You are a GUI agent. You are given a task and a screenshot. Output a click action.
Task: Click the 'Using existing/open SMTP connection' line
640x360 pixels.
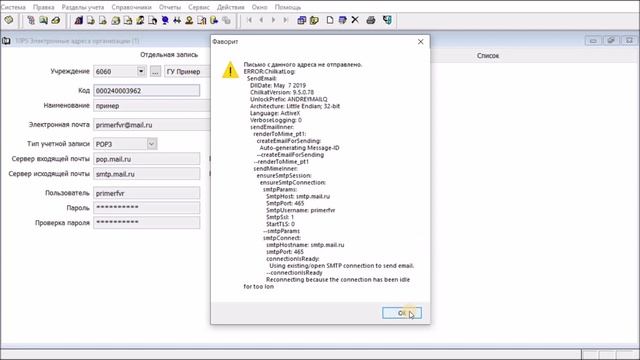pos(342,266)
